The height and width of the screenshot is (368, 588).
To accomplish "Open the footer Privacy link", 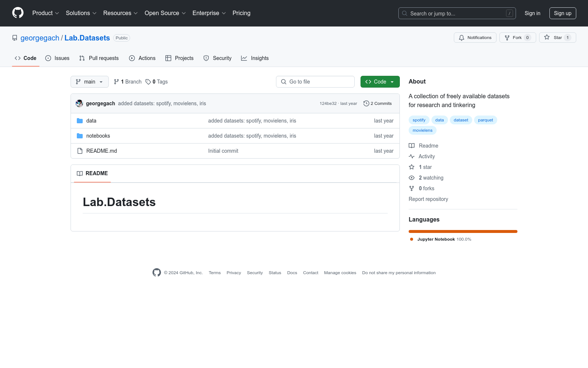I will click(x=234, y=273).
